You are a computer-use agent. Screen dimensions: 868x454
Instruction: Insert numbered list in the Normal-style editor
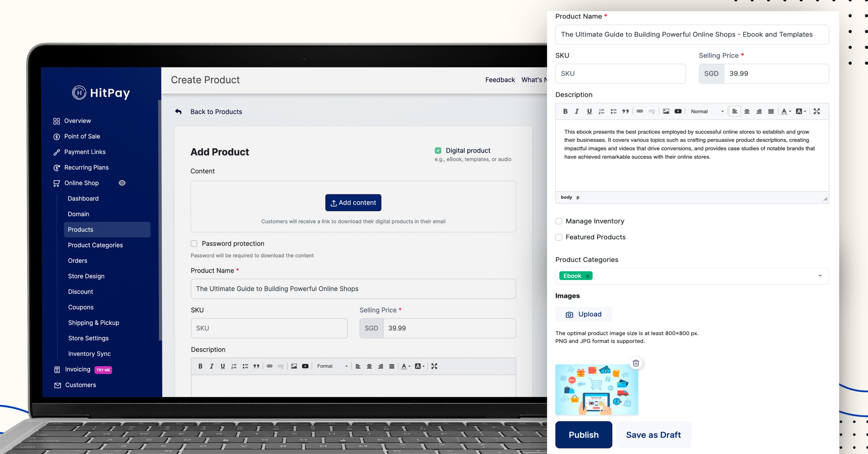pos(601,111)
